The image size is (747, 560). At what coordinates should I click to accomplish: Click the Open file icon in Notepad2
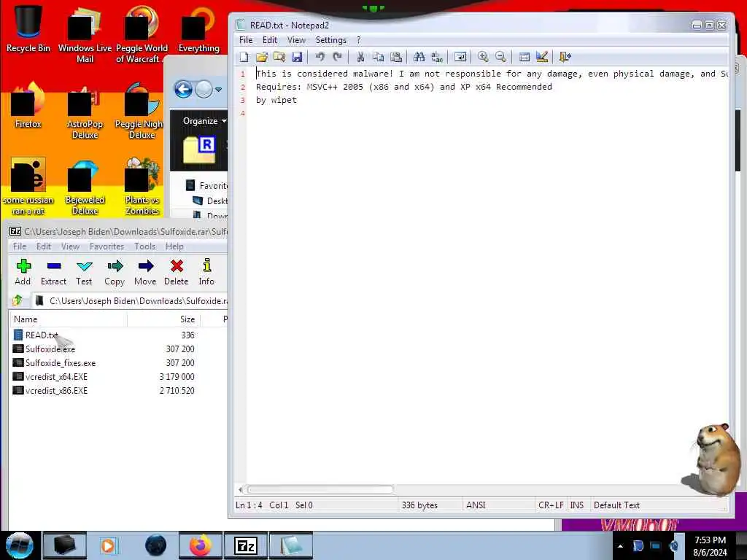coord(262,57)
